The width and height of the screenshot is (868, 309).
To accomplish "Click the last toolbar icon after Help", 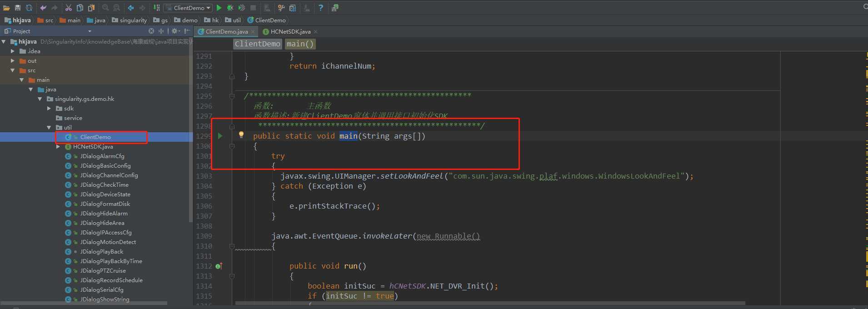I will 335,8.
